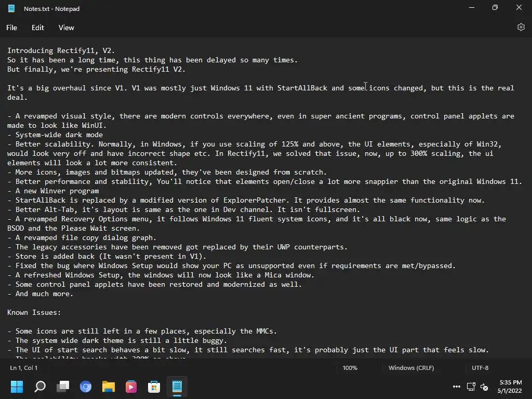Viewport: 532px width, 399px height.
Task: Open taskbar Search magnifier
Action: tap(40, 387)
